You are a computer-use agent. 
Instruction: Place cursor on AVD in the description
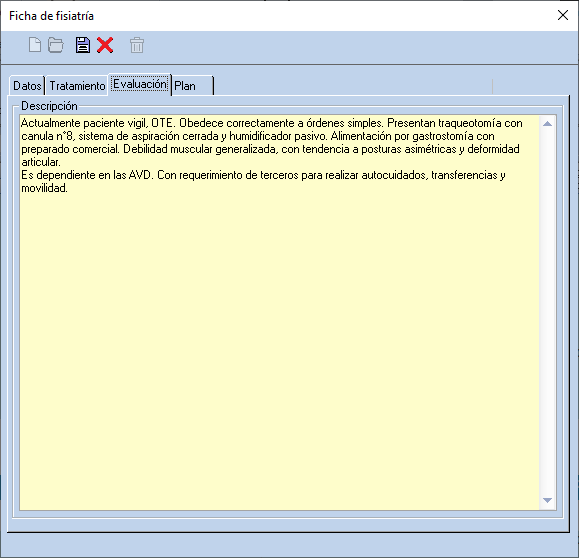pos(140,175)
